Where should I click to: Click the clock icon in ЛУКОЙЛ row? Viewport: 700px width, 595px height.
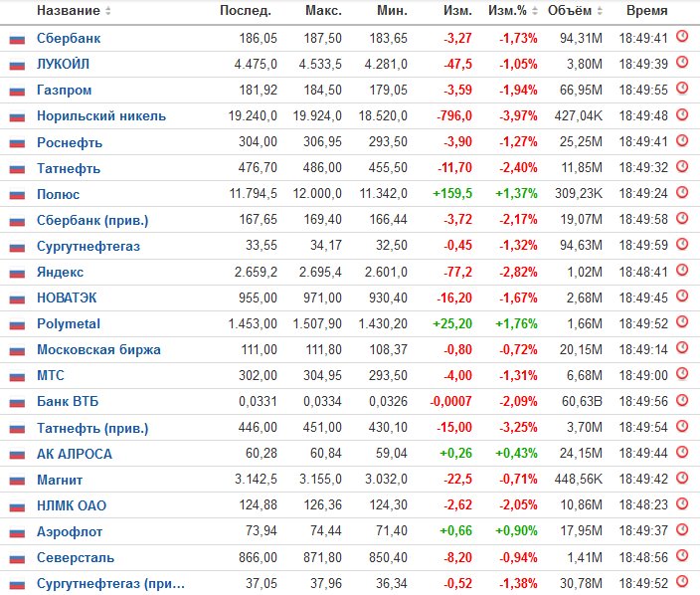click(682, 62)
